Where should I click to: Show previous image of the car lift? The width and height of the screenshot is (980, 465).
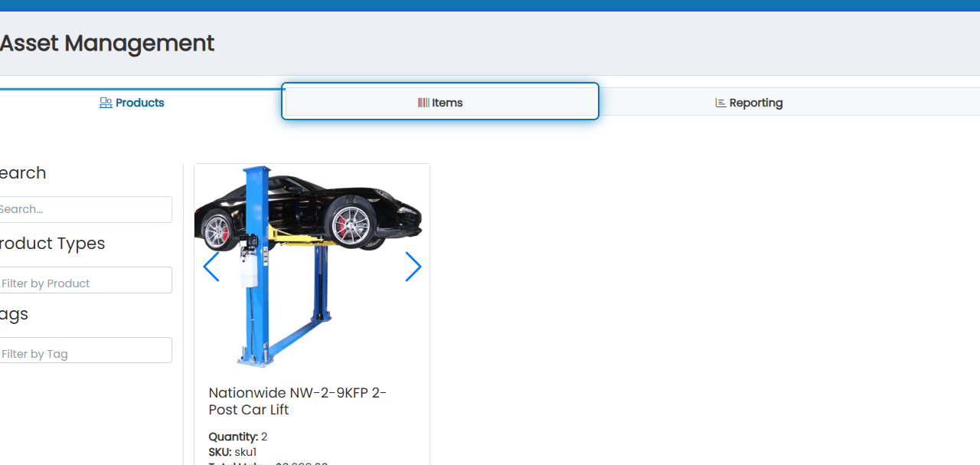pyautogui.click(x=211, y=267)
